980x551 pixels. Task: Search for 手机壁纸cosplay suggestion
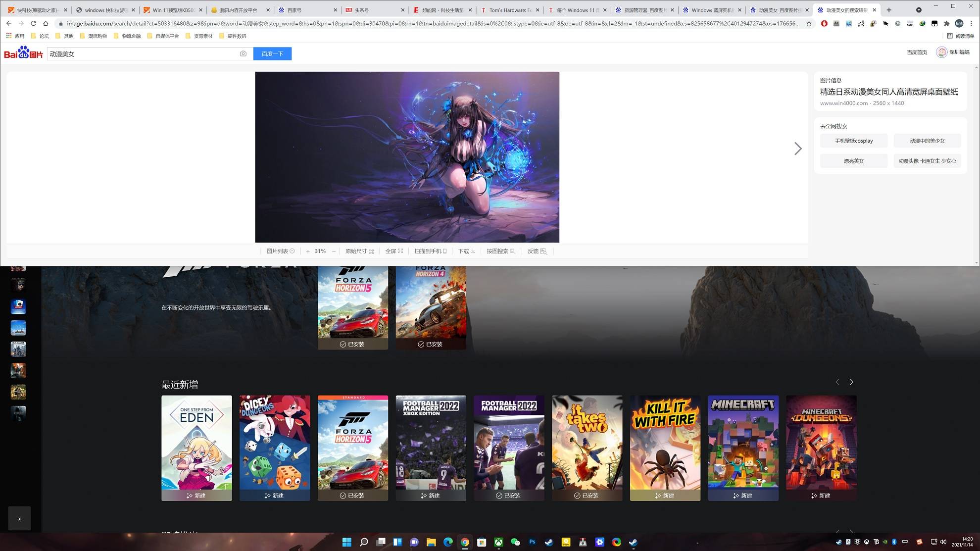(854, 141)
